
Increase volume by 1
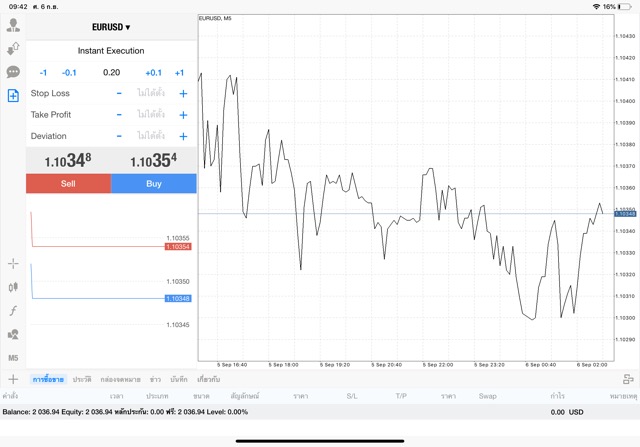[179, 72]
